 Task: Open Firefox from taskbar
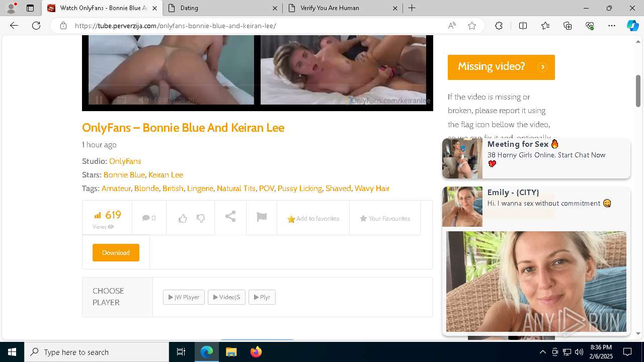[x=256, y=352]
